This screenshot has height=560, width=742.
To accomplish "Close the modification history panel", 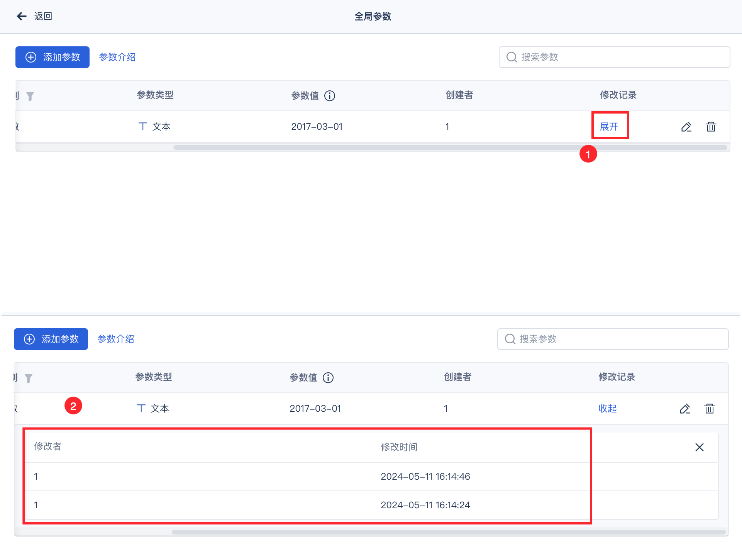I will coord(700,447).
